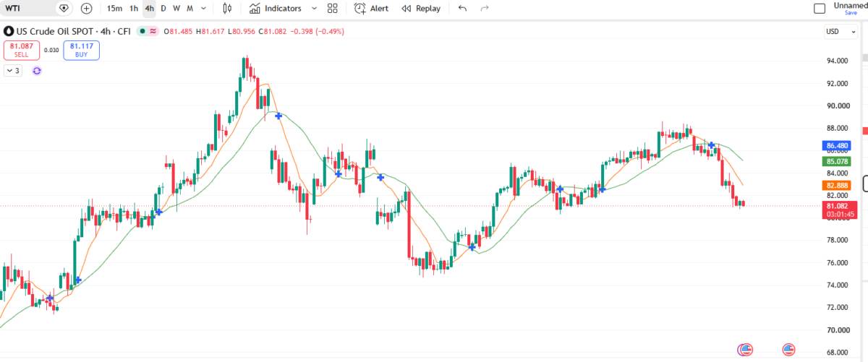The height and width of the screenshot is (362, 868).
Task: Click the 94.000 price scale value
Action: click(837, 61)
